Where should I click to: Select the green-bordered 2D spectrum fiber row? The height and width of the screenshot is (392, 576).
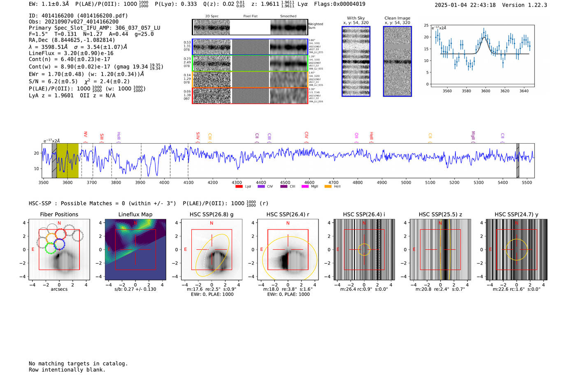[x=250, y=63]
